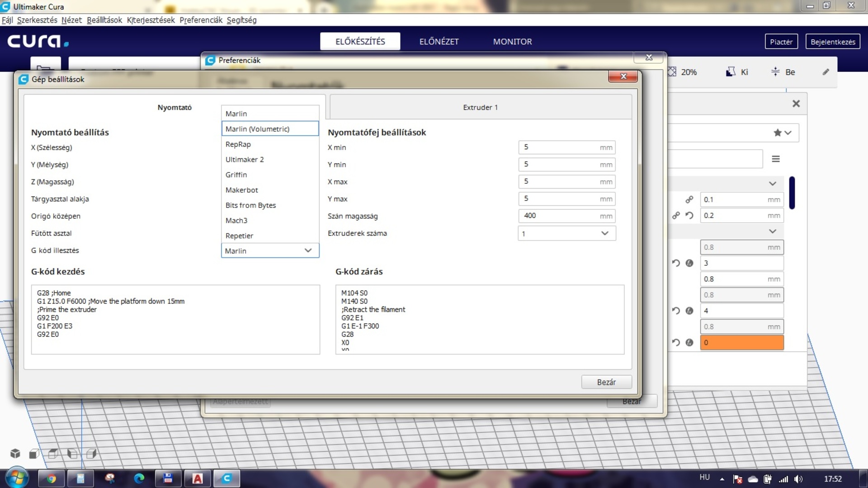Open the Extruderek száma dropdown
This screenshot has width=868, height=488.
pyautogui.click(x=567, y=233)
